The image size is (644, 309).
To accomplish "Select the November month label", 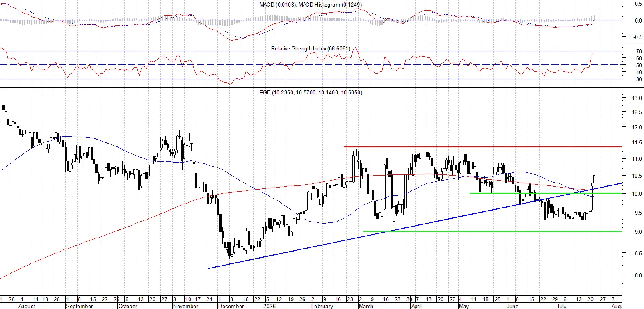I will tap(185, 306).
